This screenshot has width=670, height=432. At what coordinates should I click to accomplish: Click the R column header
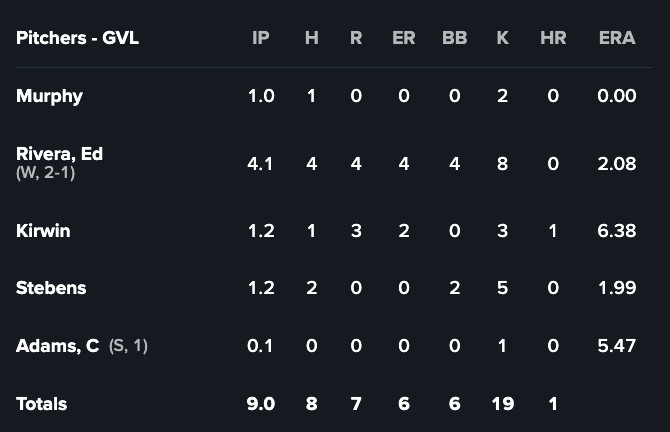coord(356,38)
